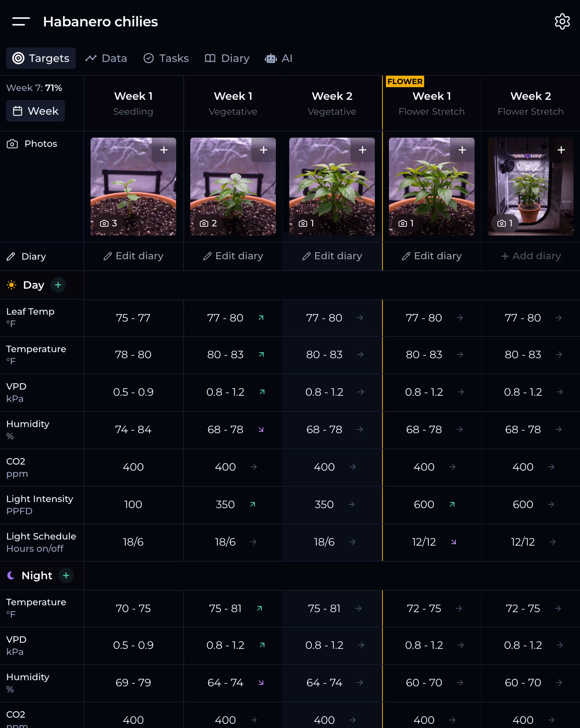Screen dimensions: 580x728
Task: Select Night Temperature 70 - 75 cell
Action: click(x=133, y=608)
